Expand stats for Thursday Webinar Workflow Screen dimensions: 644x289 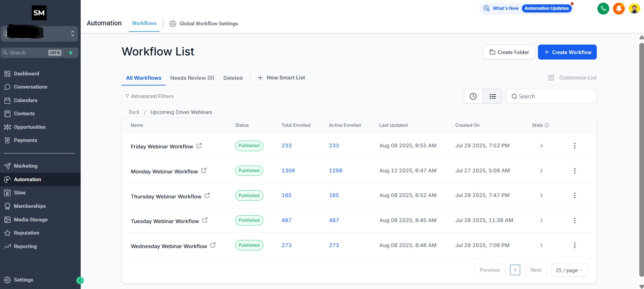tap(541, 195)
